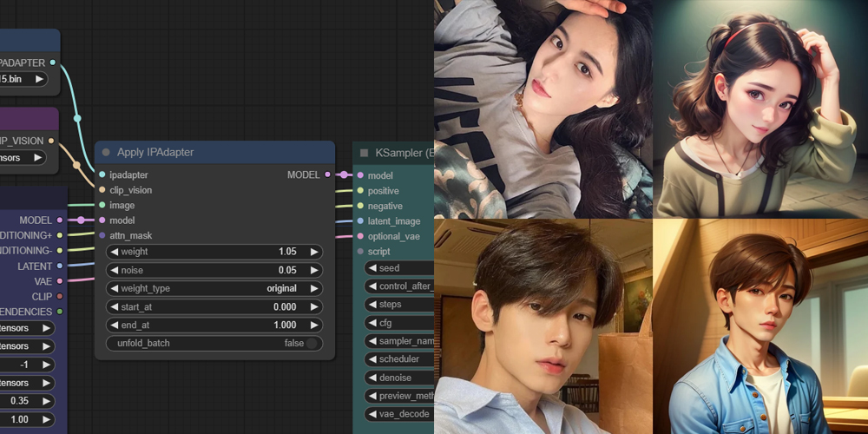Increase end_at with its right arrow
This screenshot has height=434, width=868.
[314, 325]
